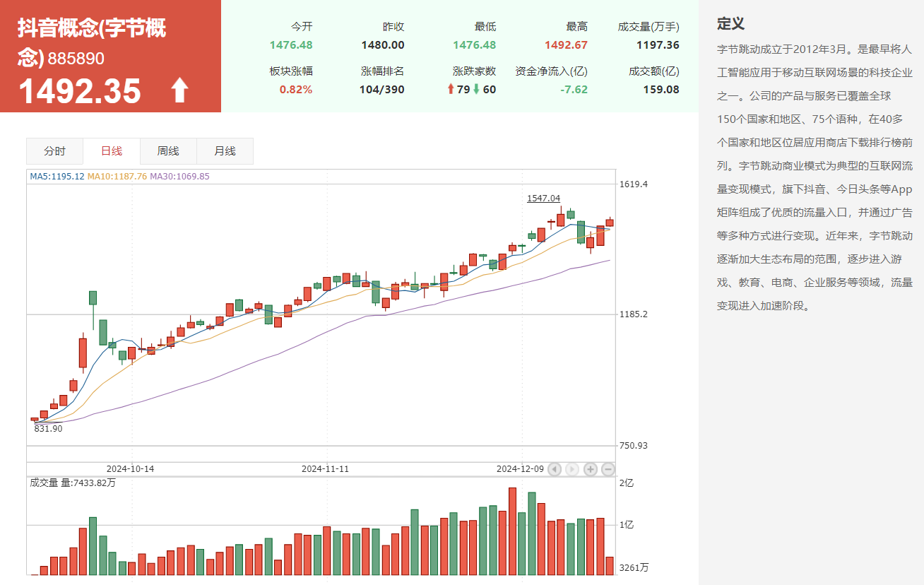Click the 1185.2 price axis label
924x585 pixels.
tap(634, 314)
